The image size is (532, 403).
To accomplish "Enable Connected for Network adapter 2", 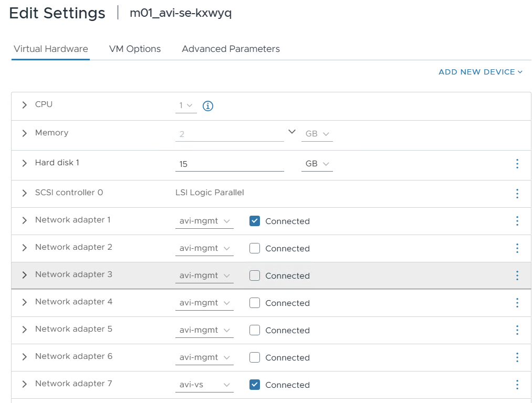I will (x=255, y=248).
